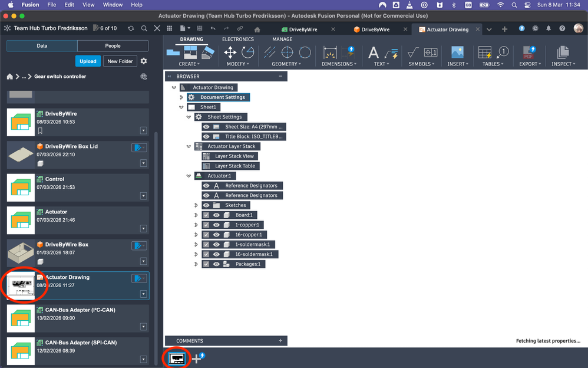Open the CREATE dropdown menu
This screenshot has height=368, width=588.
[189, 64]
